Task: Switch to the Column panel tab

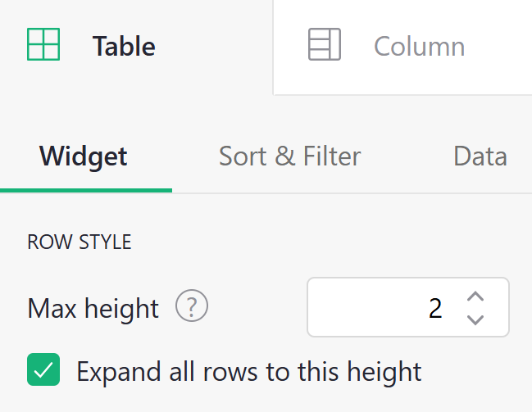Action: tap(402, 46)
